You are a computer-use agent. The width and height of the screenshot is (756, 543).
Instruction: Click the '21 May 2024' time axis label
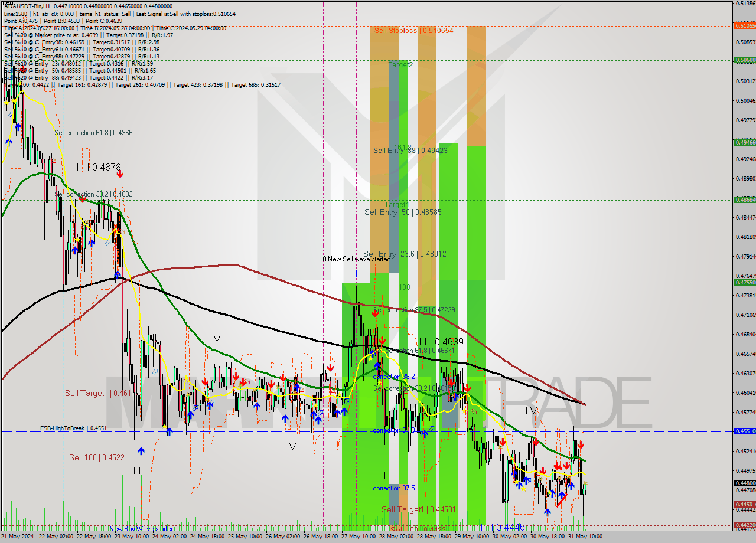[17, 537]
